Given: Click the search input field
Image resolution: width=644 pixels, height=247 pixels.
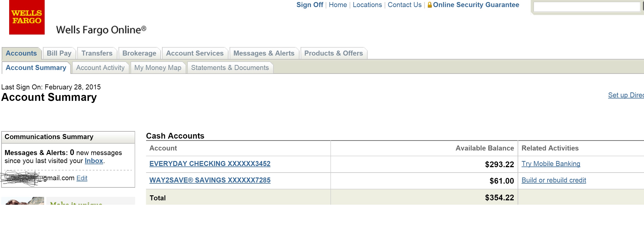Looking at the screenshot, I should click(x=587, y=7).
